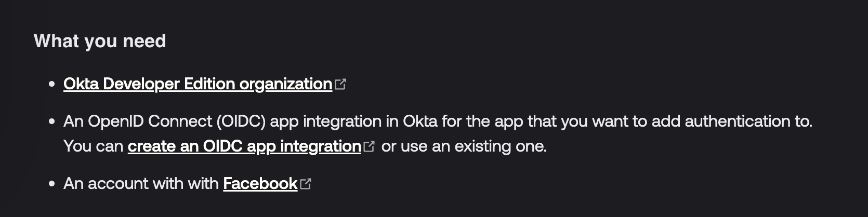Open the Okta Developer Edition organization link
Viewport: 868px width, 217px height.
[198, 84]
